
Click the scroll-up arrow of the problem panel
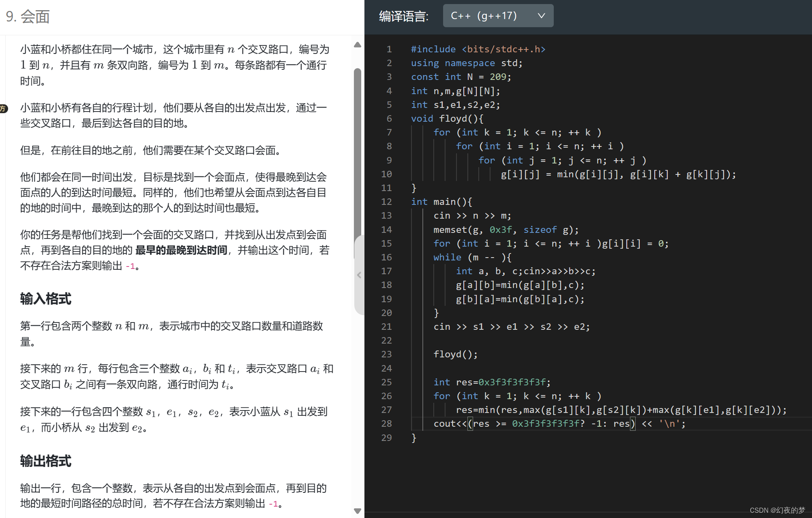coord(358,45)
